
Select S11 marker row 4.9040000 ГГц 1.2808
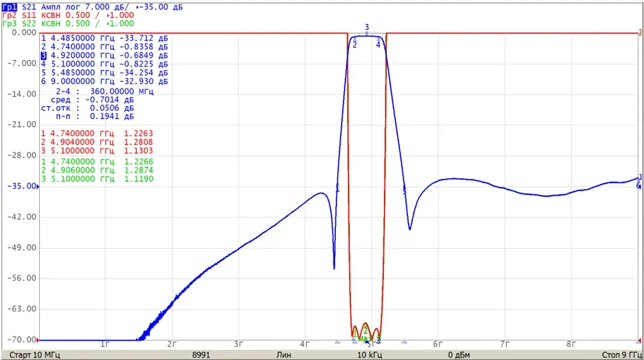coord(97,142)
